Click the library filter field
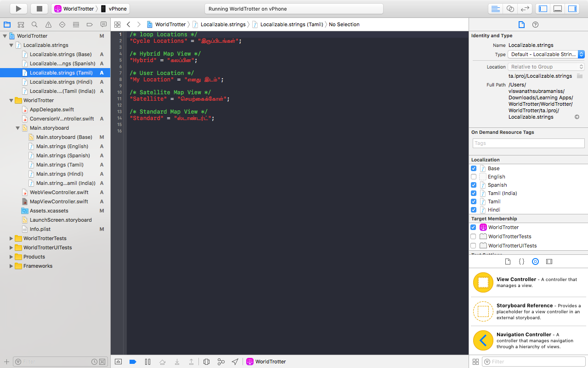 [x=534, y=362]
